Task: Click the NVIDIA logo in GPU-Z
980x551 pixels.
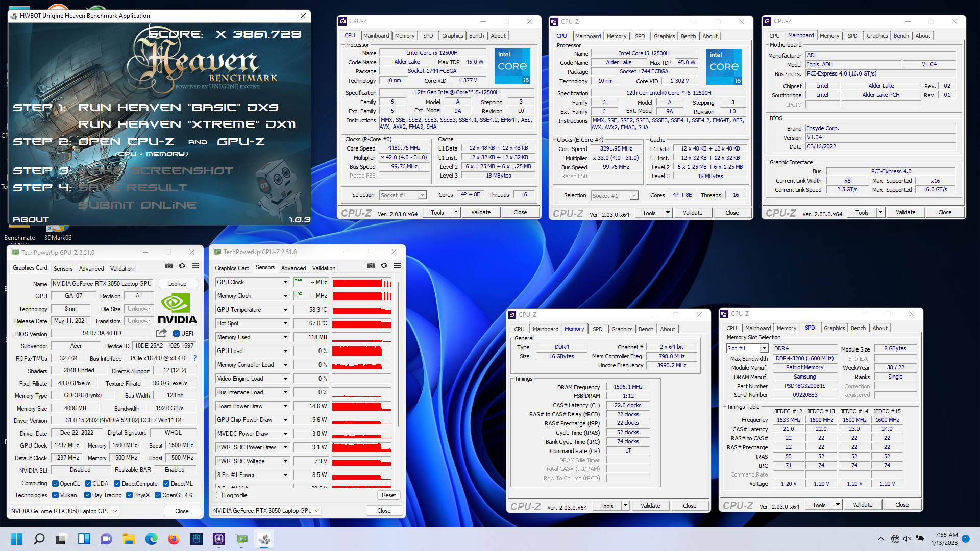Action: 177,309
